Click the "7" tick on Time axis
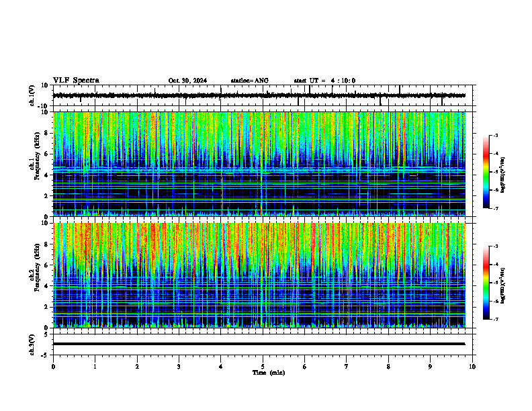532x411 pixels. coord(347,367)
